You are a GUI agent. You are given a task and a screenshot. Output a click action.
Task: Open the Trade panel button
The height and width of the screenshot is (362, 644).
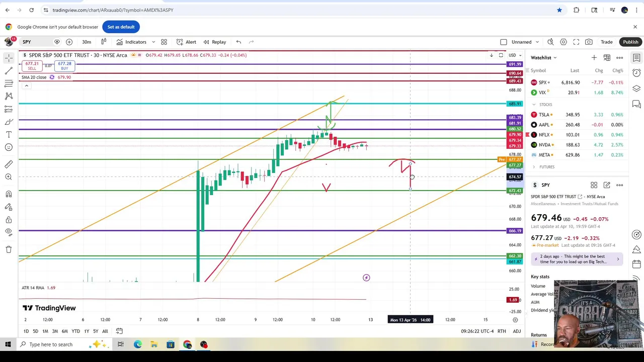pyautogui.click(x=606, y=42)
